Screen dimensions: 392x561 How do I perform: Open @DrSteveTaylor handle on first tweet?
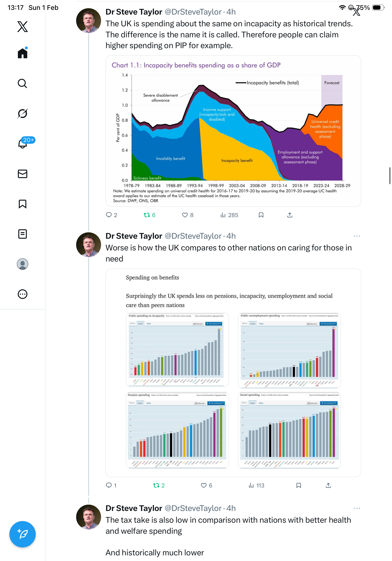pyautogui.click(x=193, y=12)
